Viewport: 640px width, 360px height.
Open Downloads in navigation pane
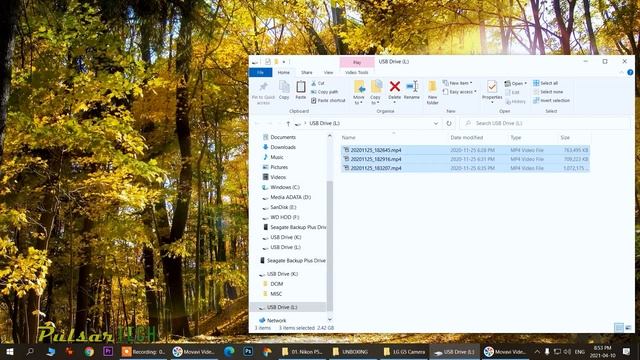(283, 147)
